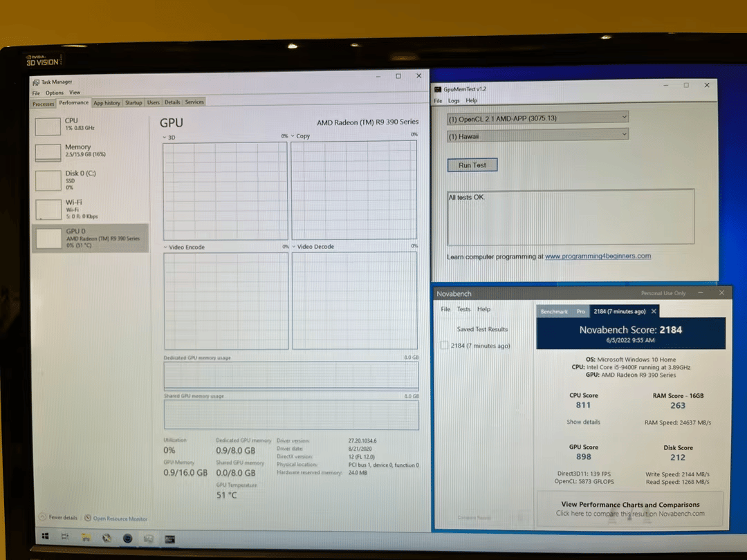The width and height of the screenshot is (747, 560).
Task: Click the Disk Score 212 value
Action: [677, 457]
